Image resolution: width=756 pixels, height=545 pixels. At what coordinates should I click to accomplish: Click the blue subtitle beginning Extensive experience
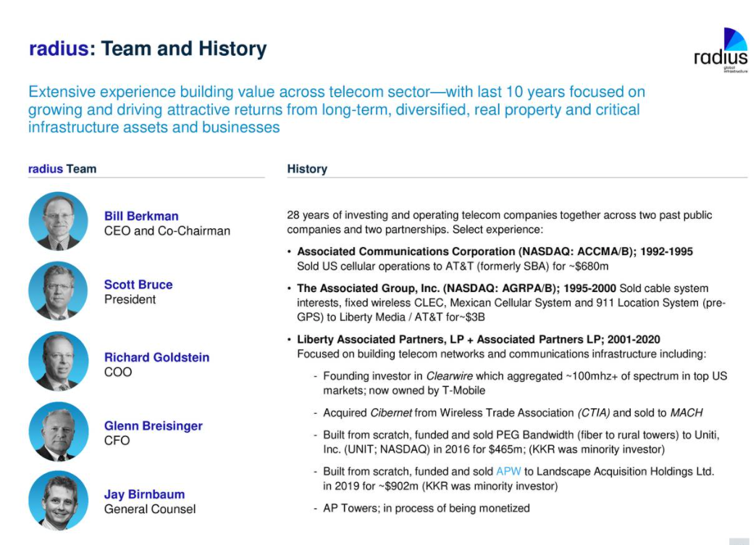point(337,109)
